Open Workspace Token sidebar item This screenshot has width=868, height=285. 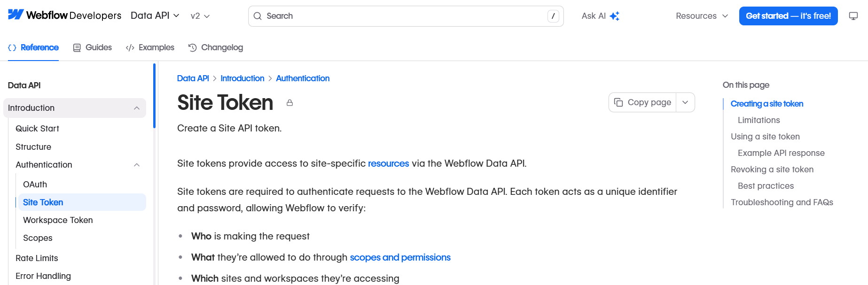click(58, 220)
